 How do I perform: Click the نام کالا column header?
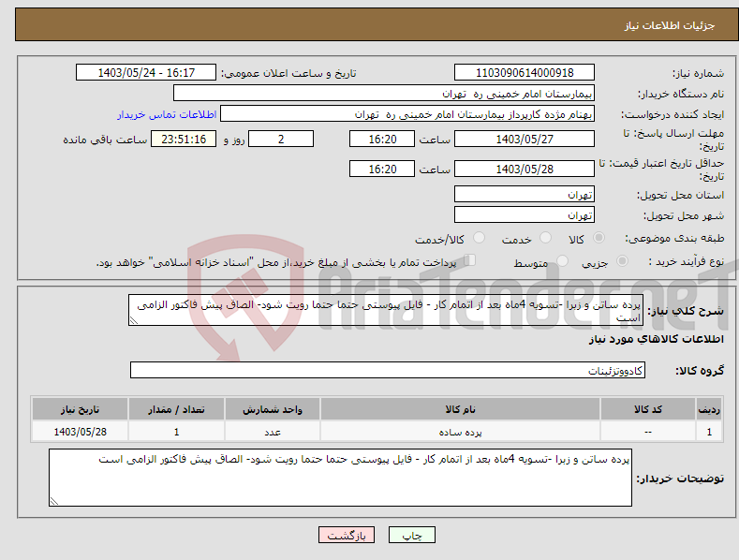460,409
